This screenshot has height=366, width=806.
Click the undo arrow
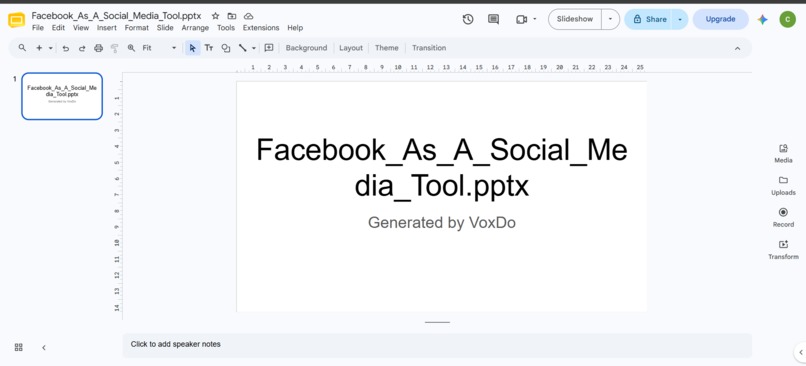66,48
